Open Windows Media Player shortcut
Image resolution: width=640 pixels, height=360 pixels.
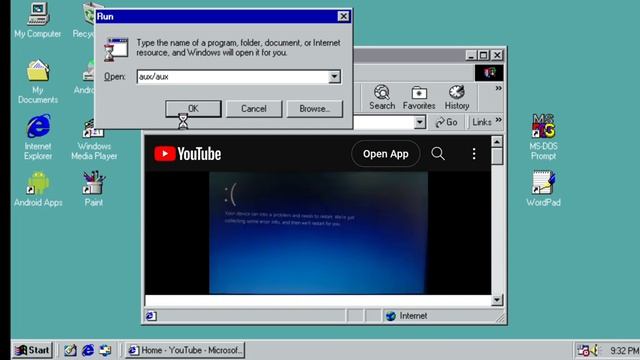(x=94, y=139)
